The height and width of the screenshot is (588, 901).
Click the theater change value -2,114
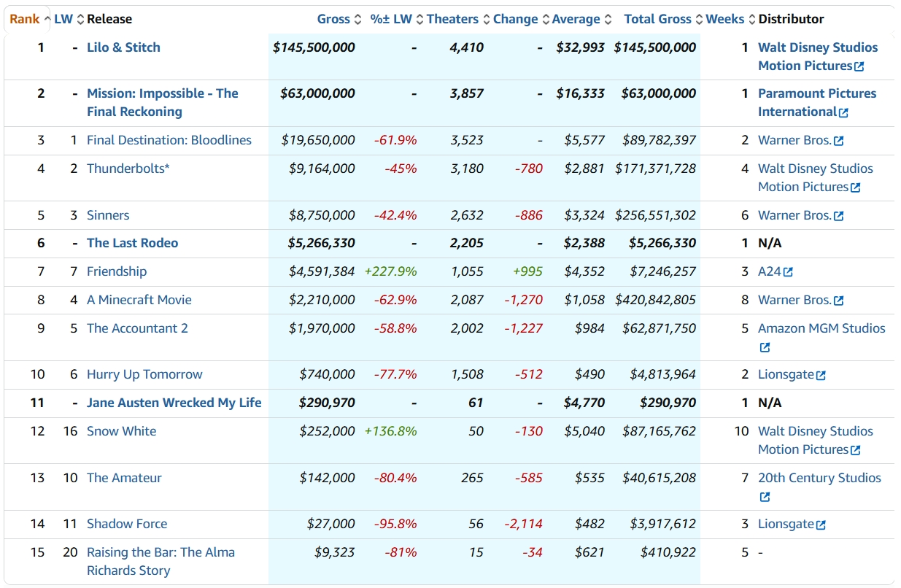(x=524, y=524)
